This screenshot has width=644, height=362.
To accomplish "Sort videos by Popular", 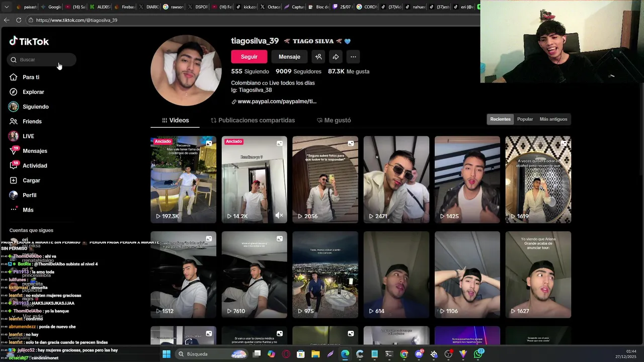I will click(525, 119).
